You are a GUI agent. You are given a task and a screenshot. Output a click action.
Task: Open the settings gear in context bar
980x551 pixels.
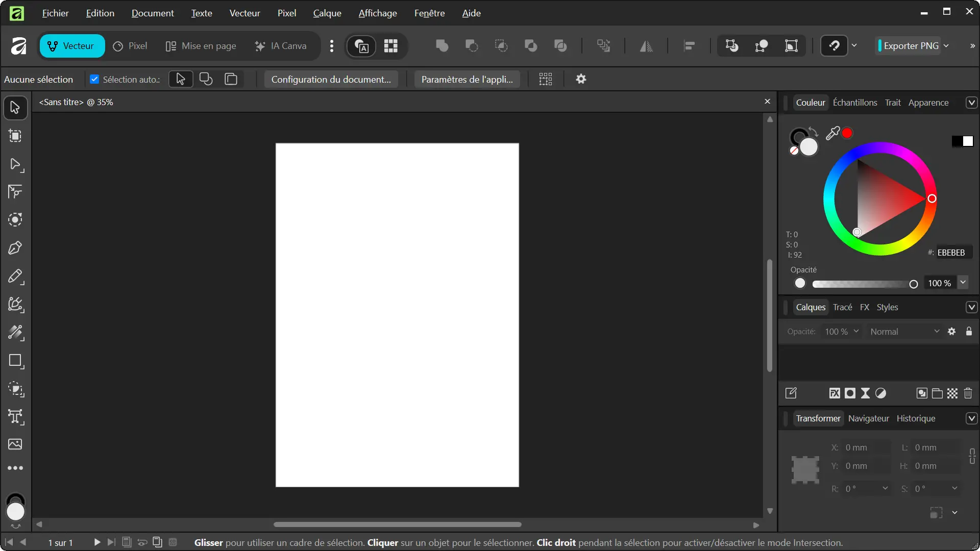click(x=581, y=79)
